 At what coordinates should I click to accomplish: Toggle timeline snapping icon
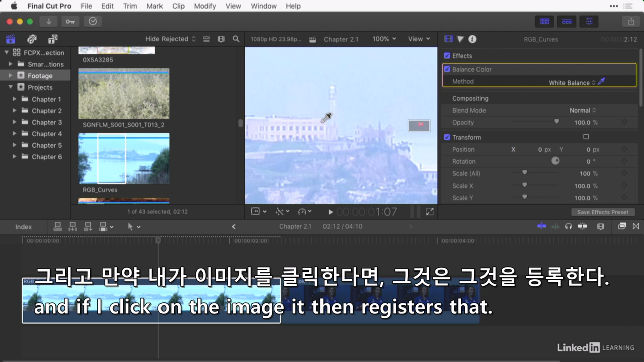click(x=582, y=226)
